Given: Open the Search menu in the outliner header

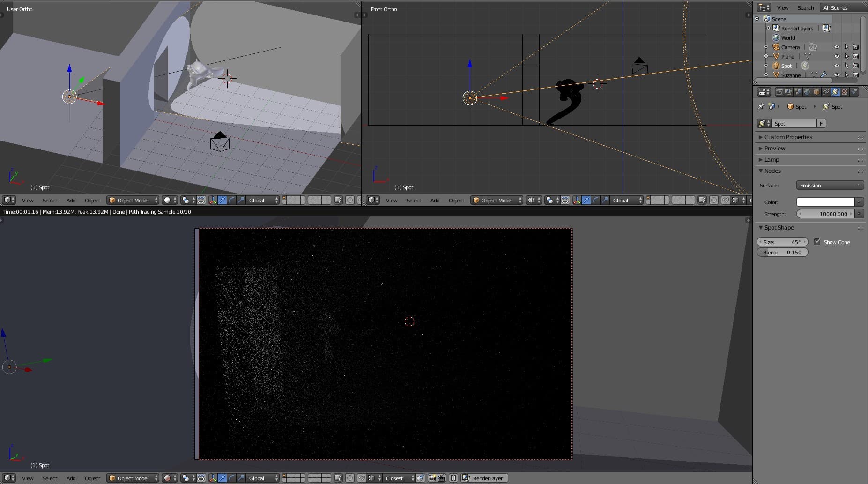Looking at the screenshot, I should pyautogui.click(x=805, y=7).
